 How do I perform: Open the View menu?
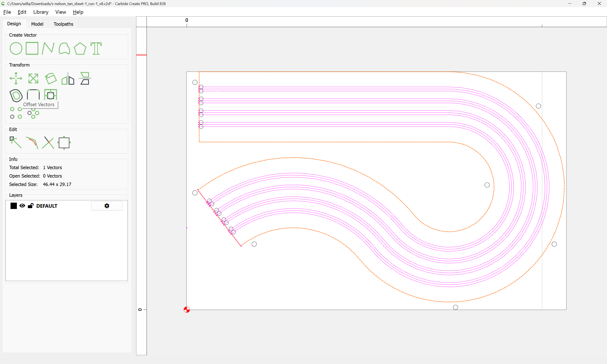pos(61,12)
